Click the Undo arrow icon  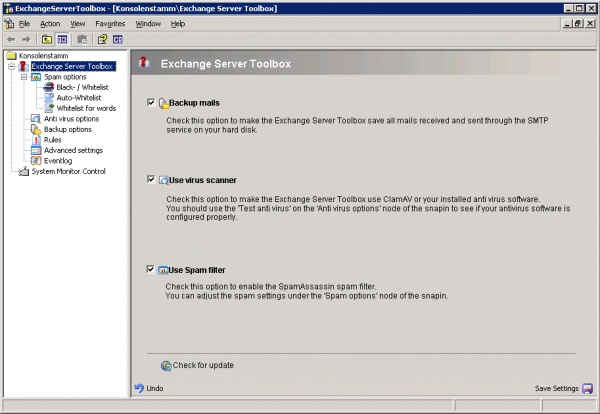click(139, 388)
